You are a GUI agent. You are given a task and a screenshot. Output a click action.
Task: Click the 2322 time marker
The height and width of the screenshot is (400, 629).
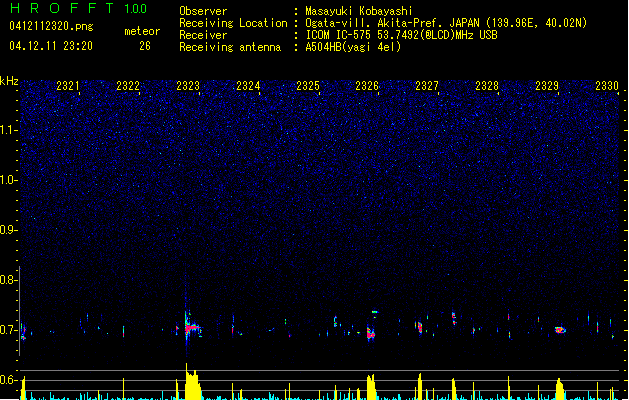[128, 86]
